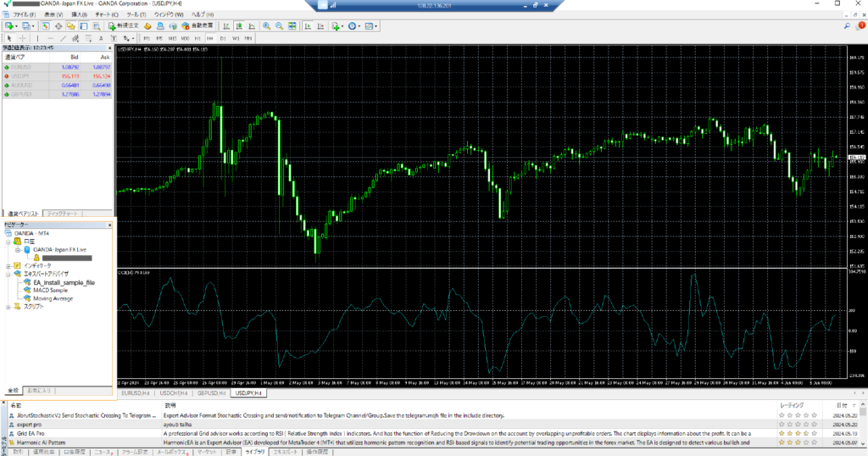This screenshot has height=456, width=868.
Task: Switch chart to M15 timeframe
Action: 172,38
